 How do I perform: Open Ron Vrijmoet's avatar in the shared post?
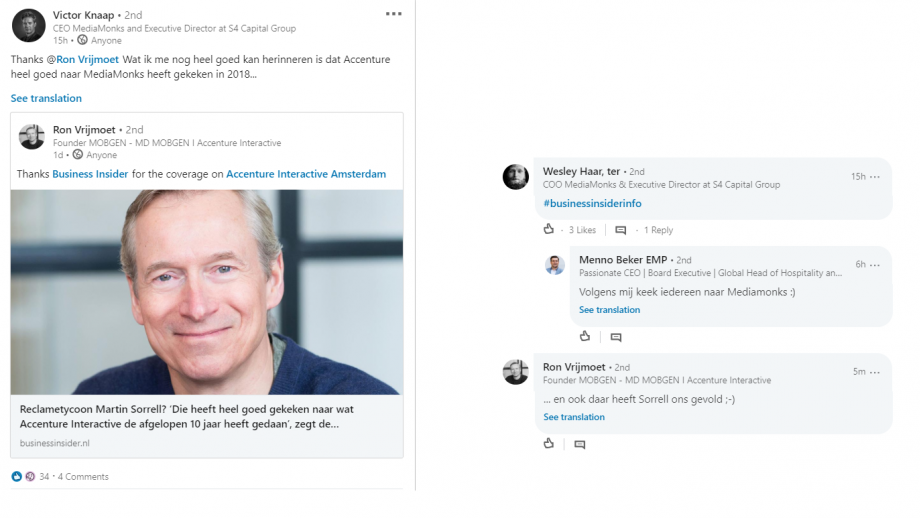(x=32, y=137)
